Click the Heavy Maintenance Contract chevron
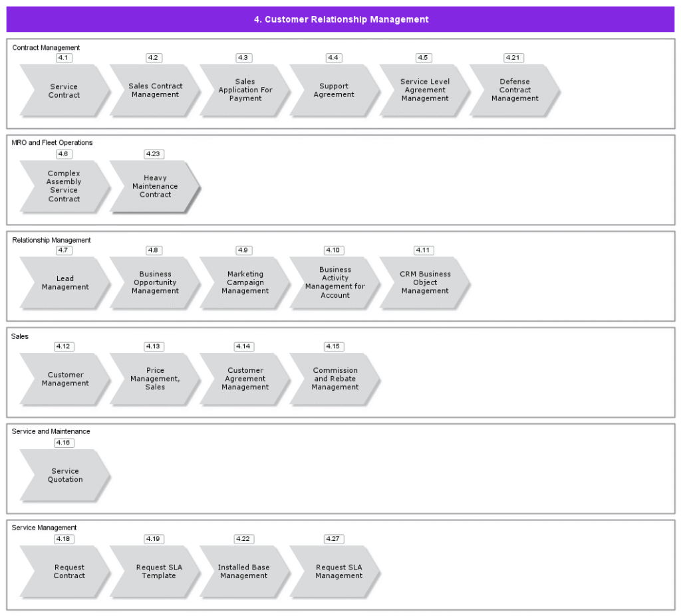Screen dimensions: 681x616 (154, 187)
